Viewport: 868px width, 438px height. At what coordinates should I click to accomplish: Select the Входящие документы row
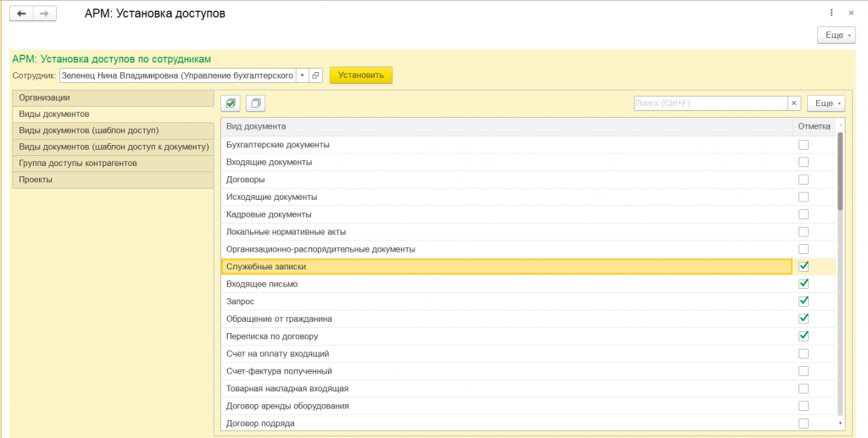[x=529, y=162]
